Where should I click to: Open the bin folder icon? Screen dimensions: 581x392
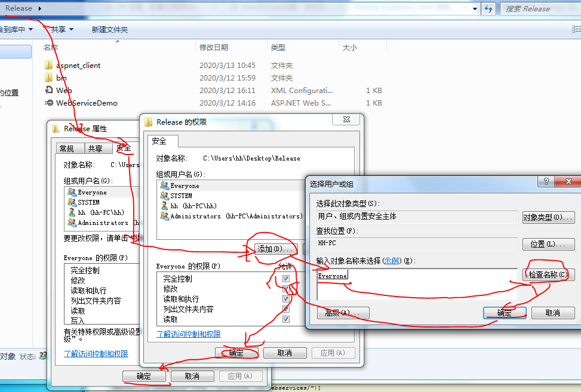48,78
